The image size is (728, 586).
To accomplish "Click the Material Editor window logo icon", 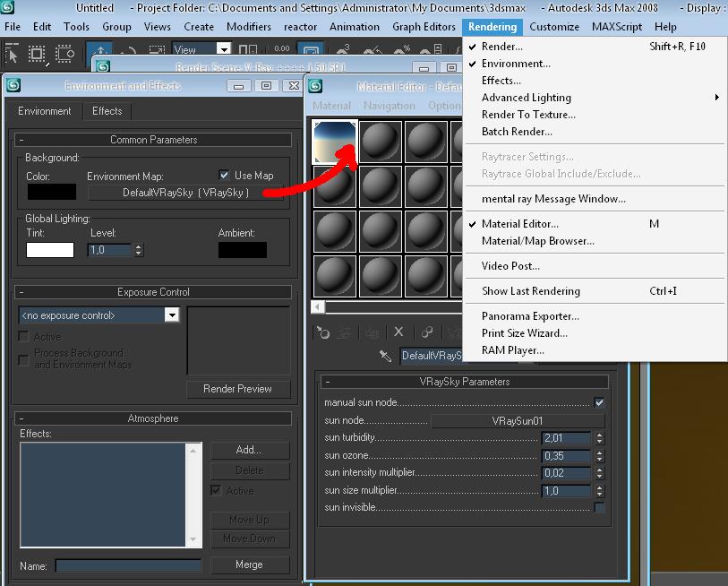I will [315, 85].
